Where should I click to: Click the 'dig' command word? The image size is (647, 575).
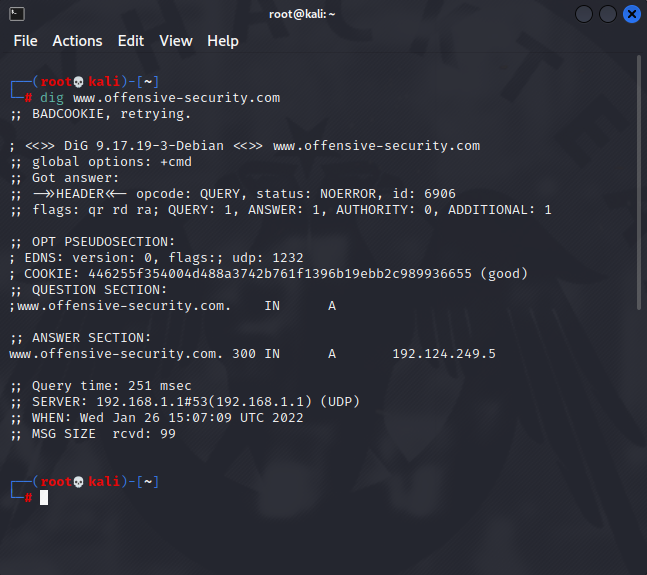click(52, 98)
